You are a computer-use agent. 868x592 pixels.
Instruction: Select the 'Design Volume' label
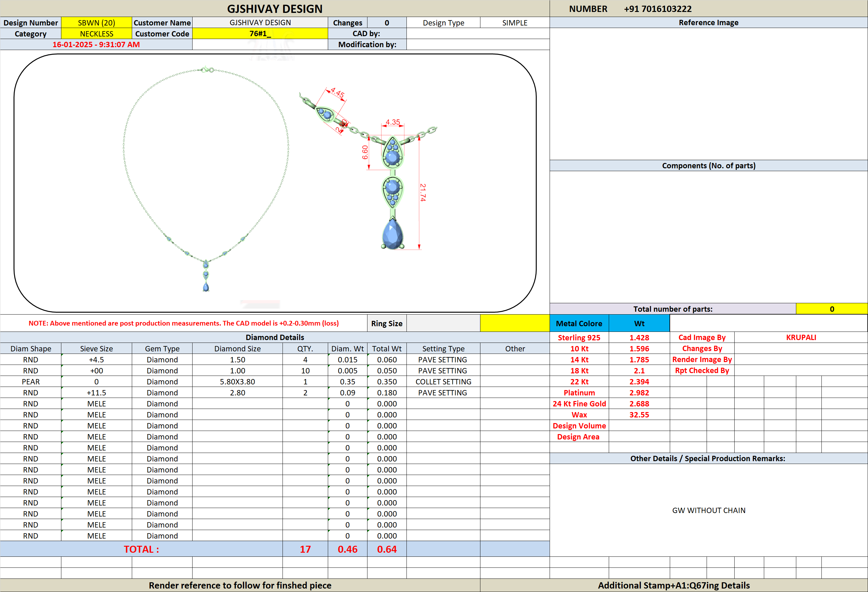579,425
